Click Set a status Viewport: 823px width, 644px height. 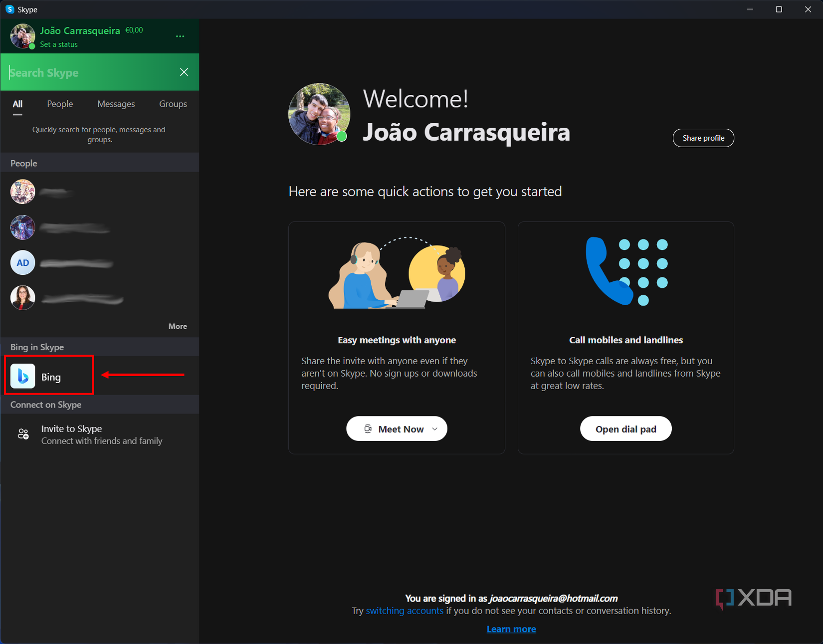[59, 44]
